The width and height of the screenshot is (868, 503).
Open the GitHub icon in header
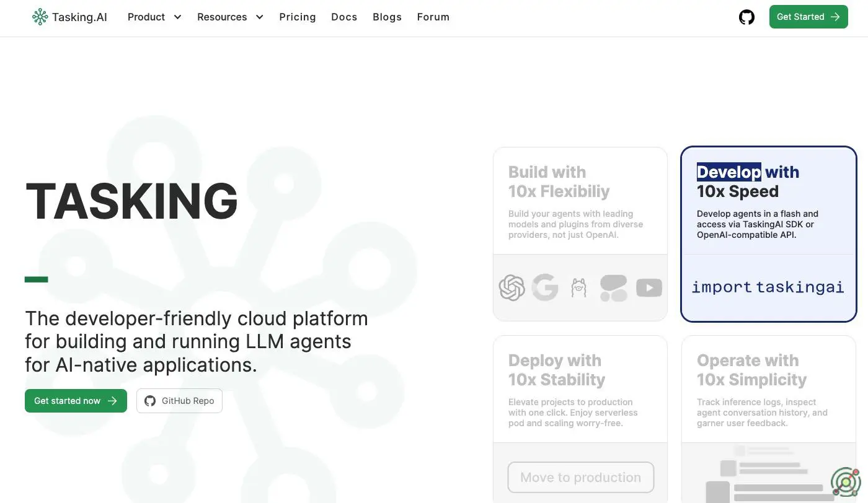pyautogui.click(x=746, y=17)
